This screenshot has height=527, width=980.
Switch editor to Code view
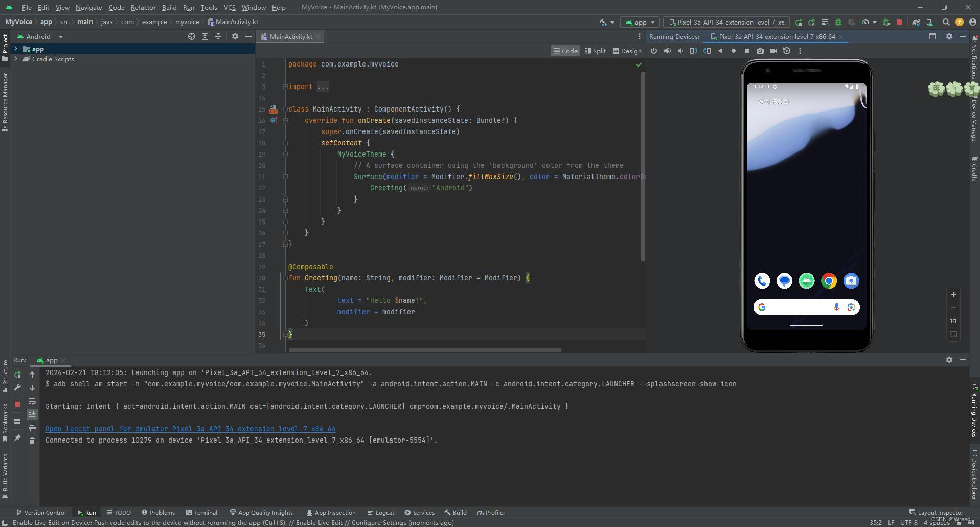click(x=565, y=51)
